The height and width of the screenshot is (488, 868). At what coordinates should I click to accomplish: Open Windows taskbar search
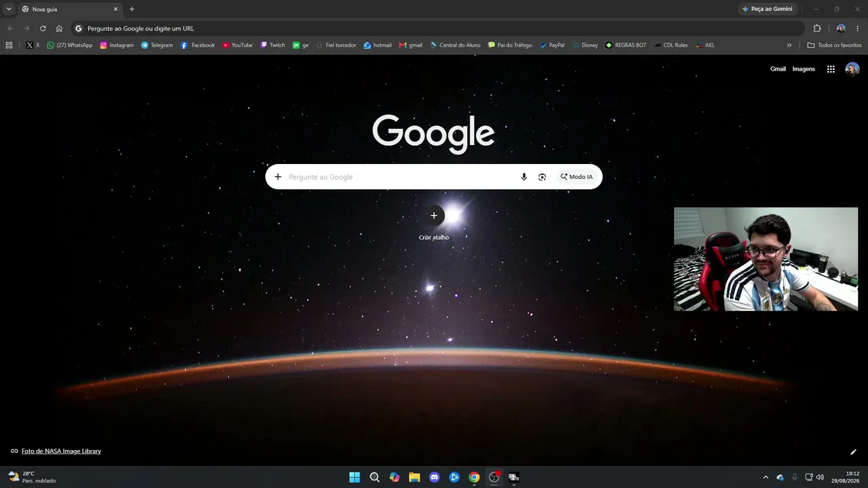click(374, 477)
